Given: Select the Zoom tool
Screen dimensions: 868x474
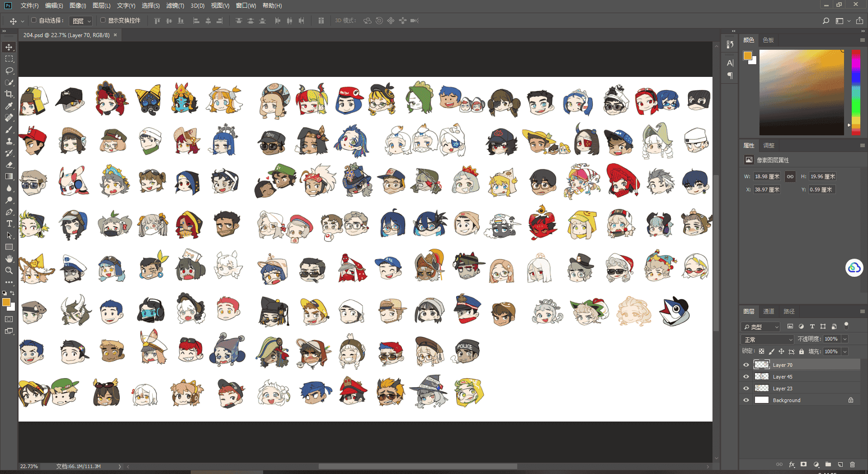Looking at the screenshot, I should [x=9, y=270].
